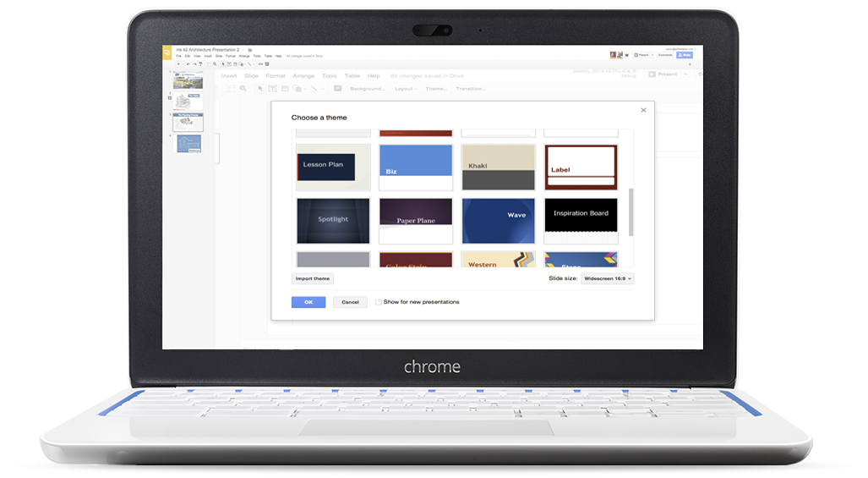The width and height of the screenshot is (868, 478).
Task: Click the move-to-folder icon beside the title
Action: [250, 50]
